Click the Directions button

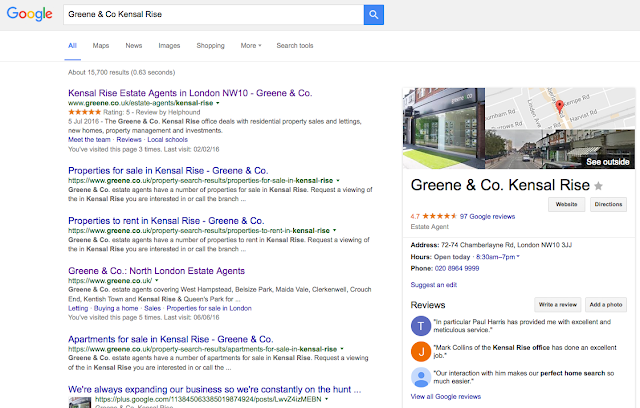click(608, 204)
